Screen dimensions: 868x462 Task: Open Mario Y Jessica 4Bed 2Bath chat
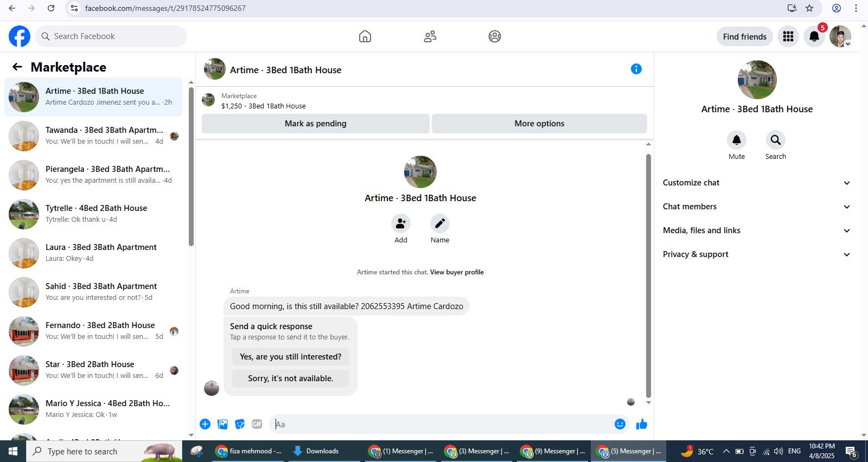coord(93,409)
